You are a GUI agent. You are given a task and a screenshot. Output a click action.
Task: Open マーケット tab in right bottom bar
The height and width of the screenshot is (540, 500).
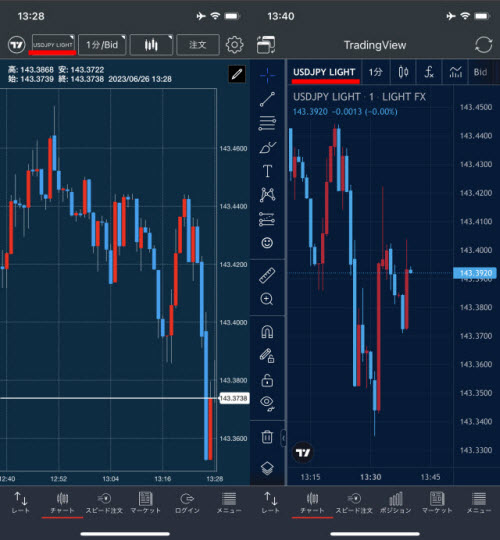pos(437,503)
